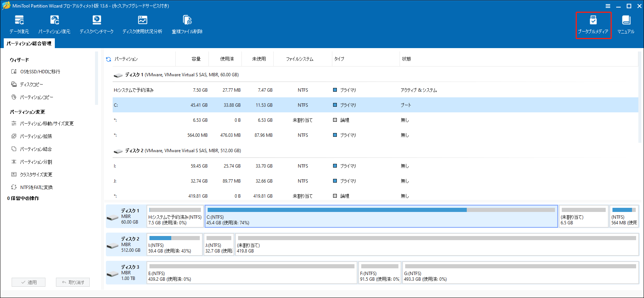644x298 pixels.
Task: Sort by ファイルシステム column header
Action: [303, 59]
